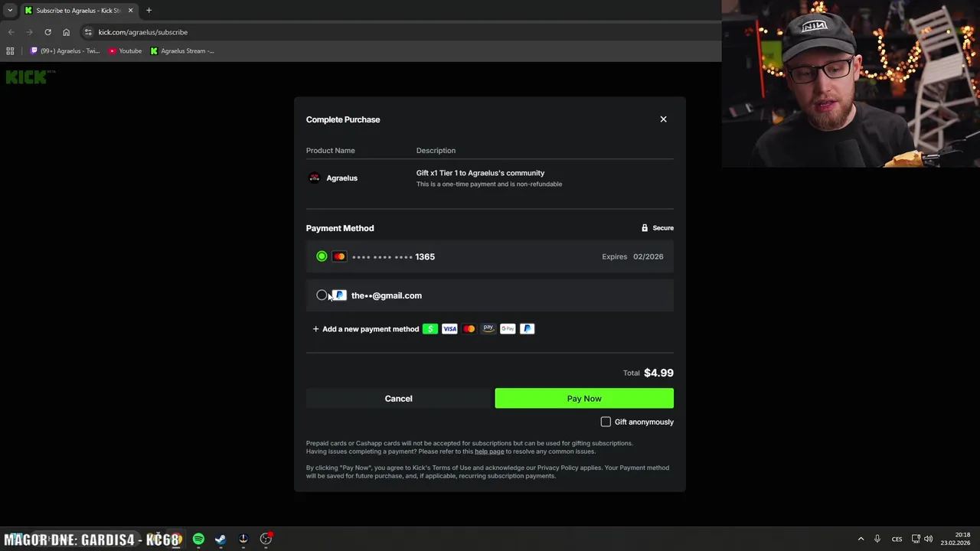Screen dimensions: 980x551
Task: Show hidden system tray icons
Action: coord(861,540)
